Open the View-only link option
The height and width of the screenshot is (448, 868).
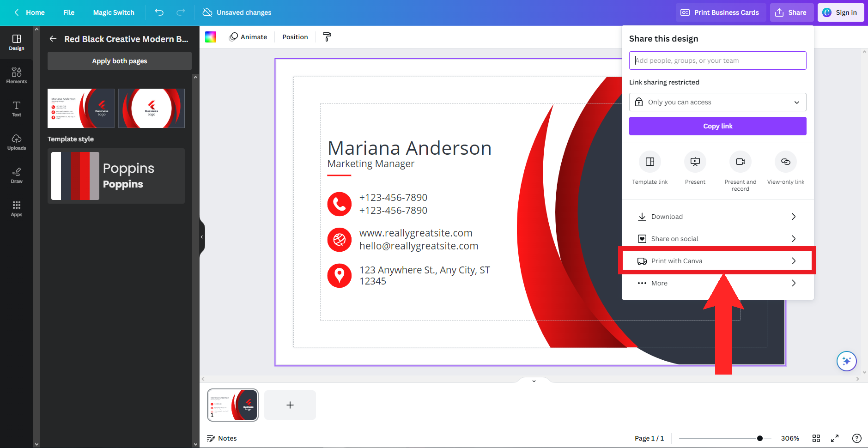point(785,162)
